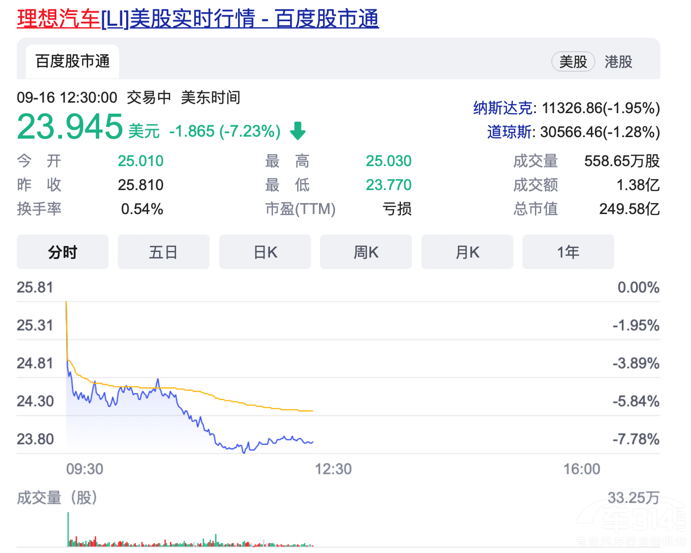Viewport: 691px width, 553px height.
Task: Switch to the 周K chart
Action: pyautogui.click(x=365, y=252)
